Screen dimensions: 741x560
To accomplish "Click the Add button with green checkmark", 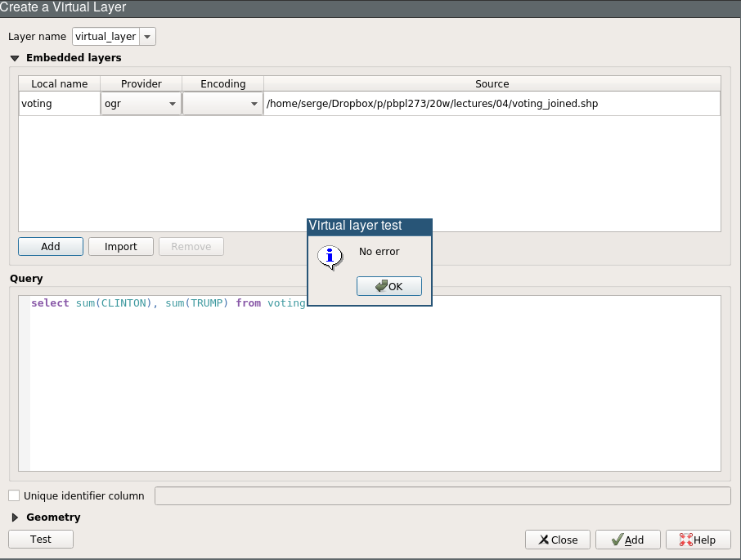I will (627, 540).
